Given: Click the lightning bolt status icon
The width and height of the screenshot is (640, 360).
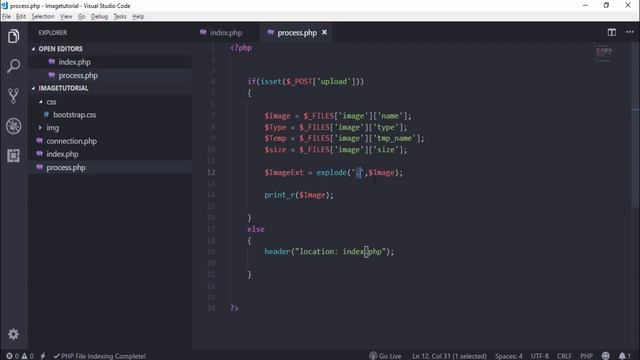Looking at the screenshot, I should point(43,356).
